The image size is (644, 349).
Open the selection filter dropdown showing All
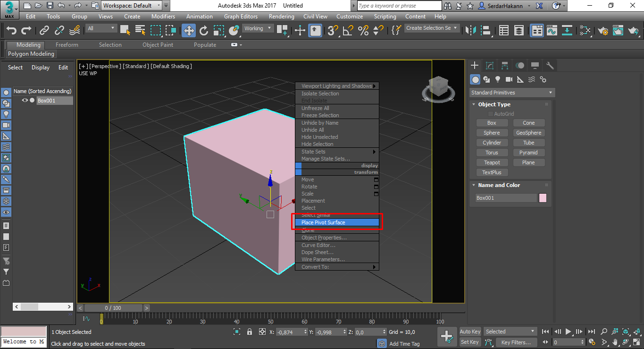coord(100,28)
